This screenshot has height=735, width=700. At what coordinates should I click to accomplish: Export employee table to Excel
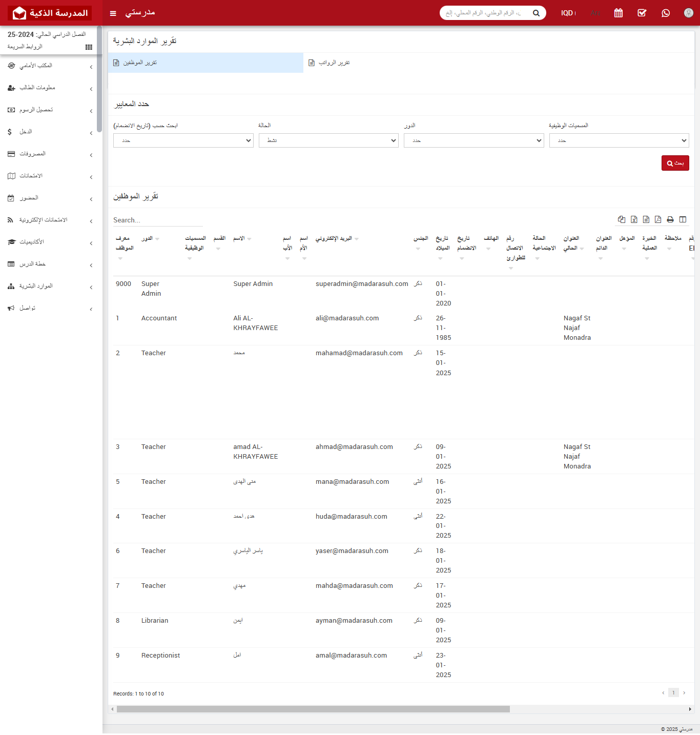pyautogui.click(x=634, y=219)
